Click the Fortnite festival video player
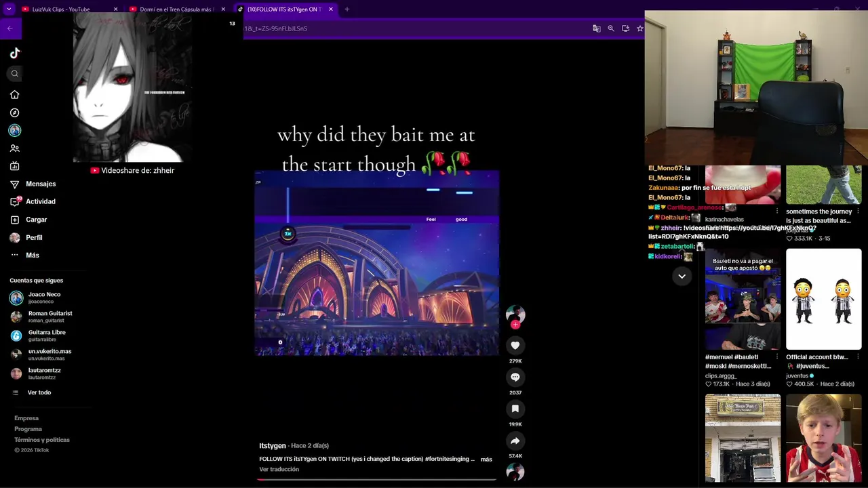868x488 pixels. pyautogui.click(x=376, y=263)
